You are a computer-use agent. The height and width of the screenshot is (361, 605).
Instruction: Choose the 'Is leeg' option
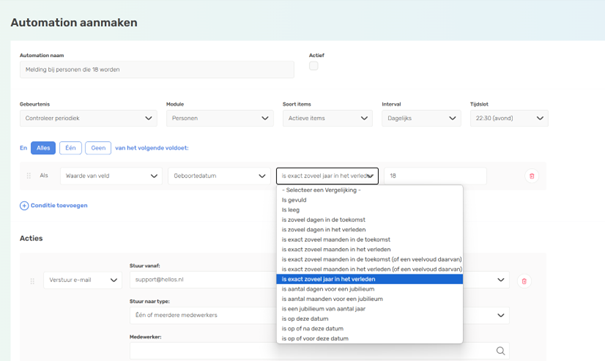[x=370, y=210]
